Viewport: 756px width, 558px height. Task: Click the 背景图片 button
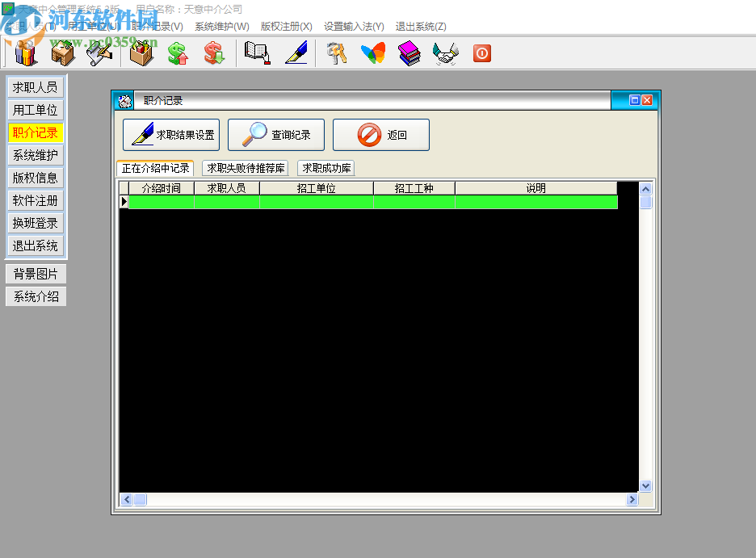click(x=36, y=275)
